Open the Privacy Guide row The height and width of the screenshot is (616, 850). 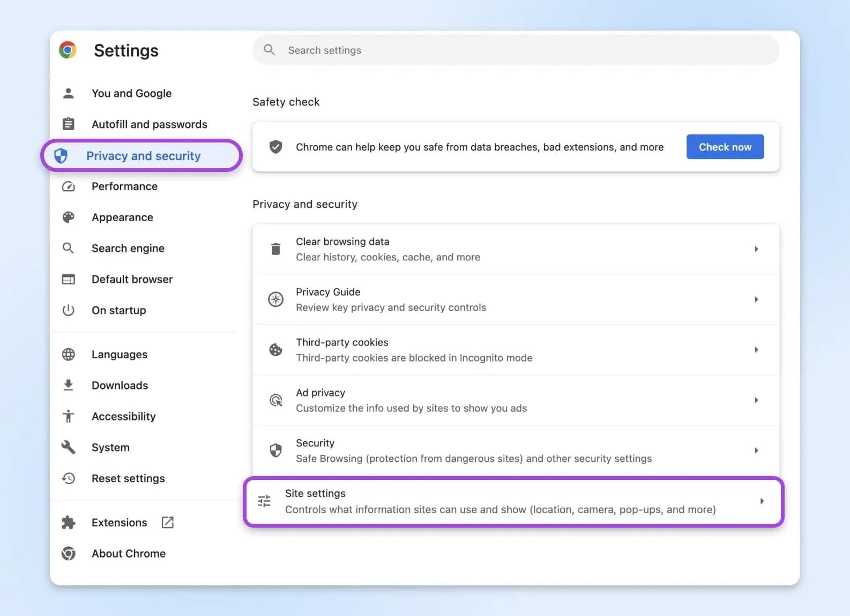tap(516, 299)
